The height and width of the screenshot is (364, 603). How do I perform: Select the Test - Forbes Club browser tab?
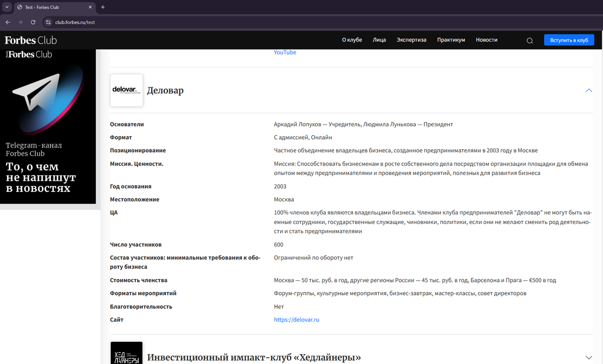tap(54, 7)
